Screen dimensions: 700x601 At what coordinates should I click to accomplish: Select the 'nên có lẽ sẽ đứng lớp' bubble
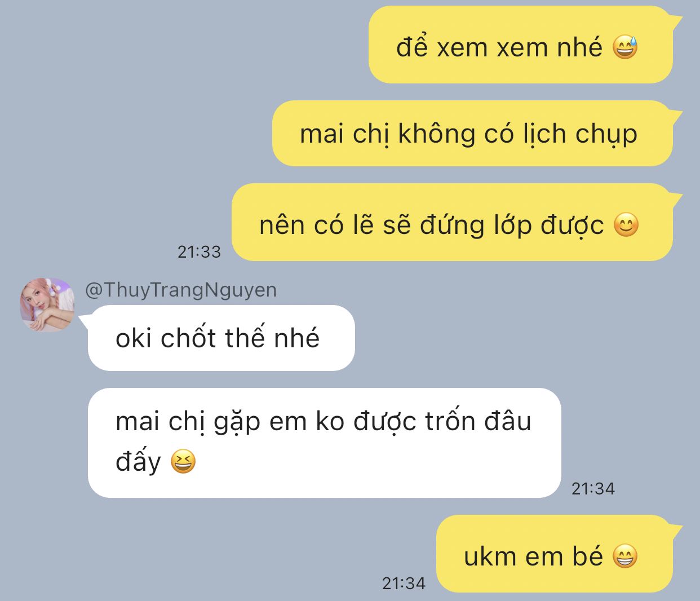pyautogui.click(x=452, y=223)
